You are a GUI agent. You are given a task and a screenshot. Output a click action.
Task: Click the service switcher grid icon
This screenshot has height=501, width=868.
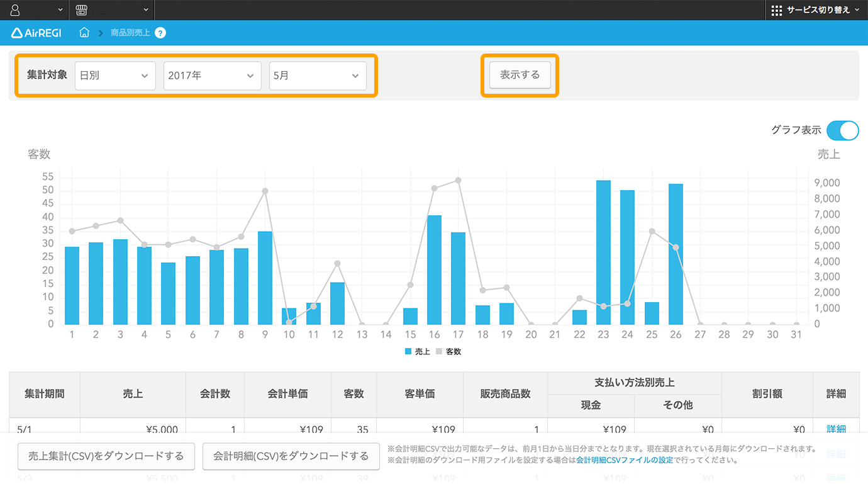777,10
